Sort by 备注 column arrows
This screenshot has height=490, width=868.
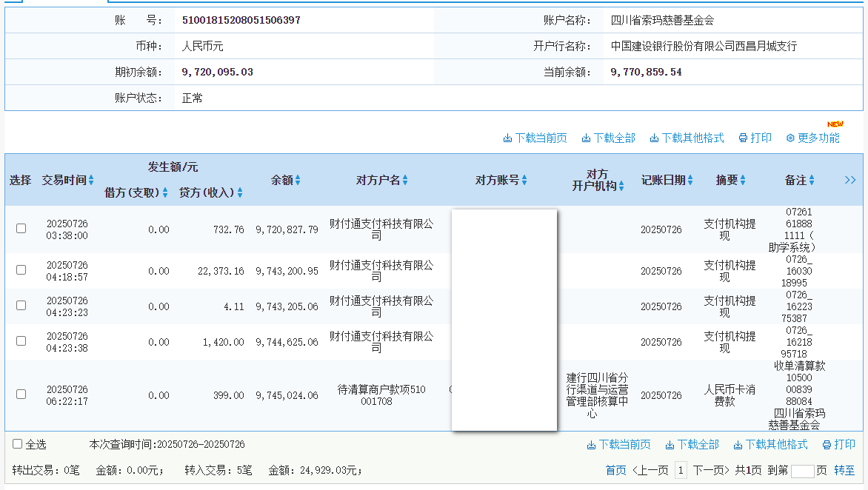pyautogui.click(x=812, y=181)
